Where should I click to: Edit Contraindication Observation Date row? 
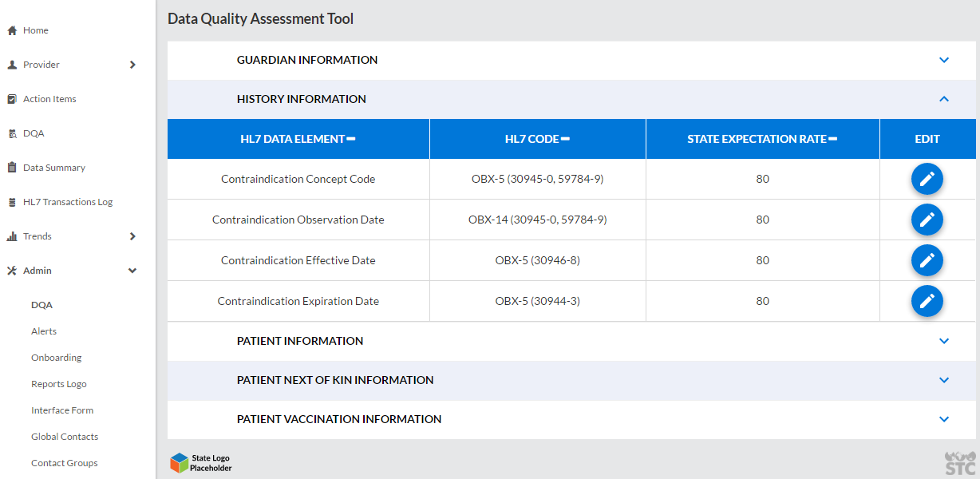tap(927, 220)
